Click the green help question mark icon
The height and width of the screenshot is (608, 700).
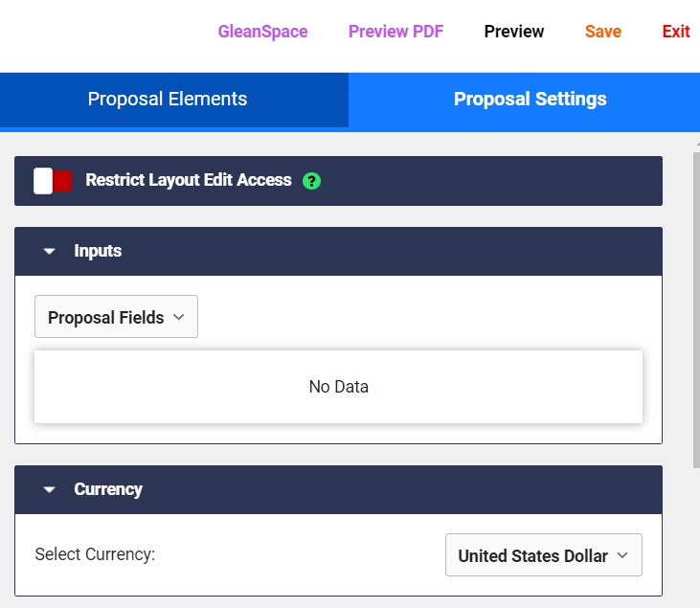point(311,181)
